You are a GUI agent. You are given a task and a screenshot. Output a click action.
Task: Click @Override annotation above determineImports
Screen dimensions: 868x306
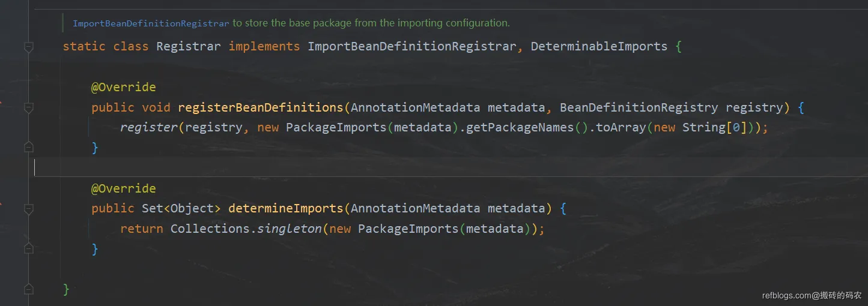click(x=123, y=189)
